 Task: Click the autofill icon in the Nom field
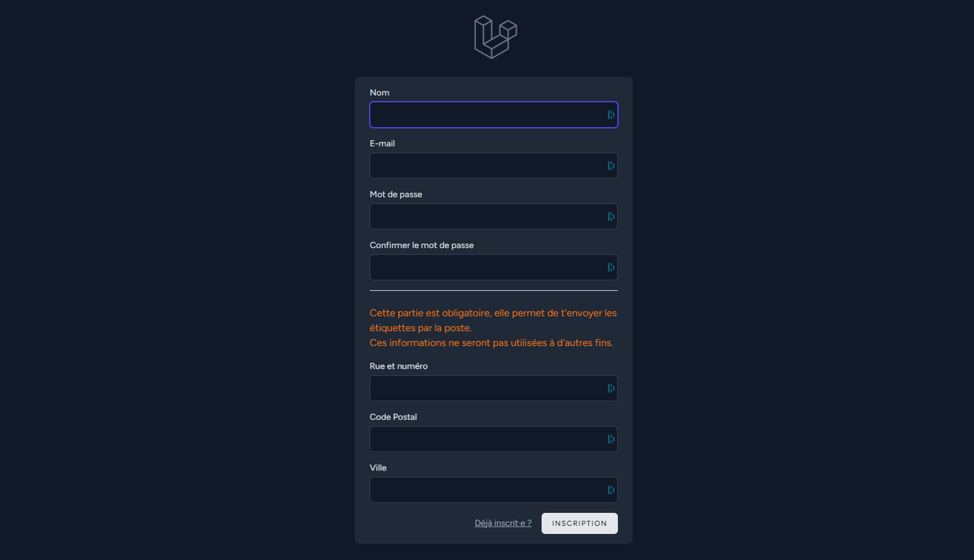tap(611, 115)
